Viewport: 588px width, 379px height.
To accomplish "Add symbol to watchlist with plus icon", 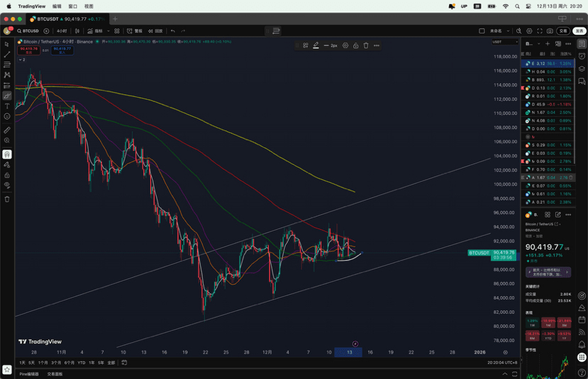I will tap(548, 44).
